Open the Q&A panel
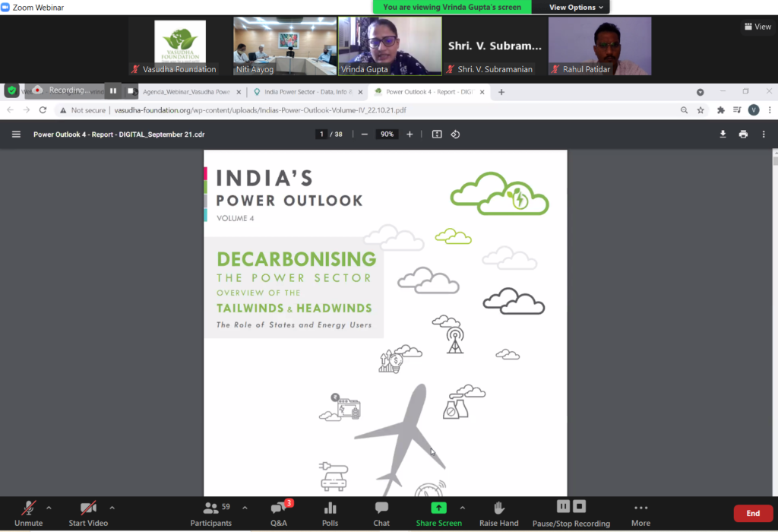Image resolution: width=778 pixels, height=532 pixels. (279, 514)
